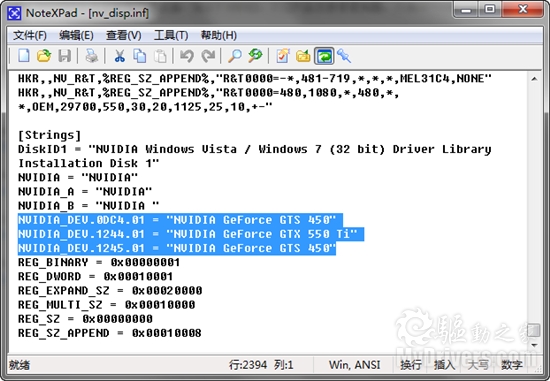The width and height of the screenshot is (550, 381).
Task: Click the REG_BINARY = 0x00000001 line
Action: click(x=99, y=262)
